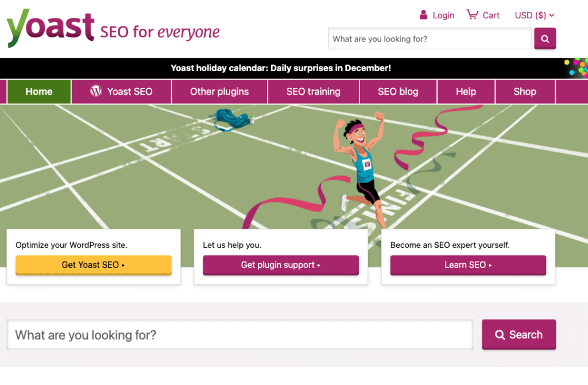The image size is (588, 385).
Task: Click the magenta magnifier search button in header
Action: coord(545,38)
